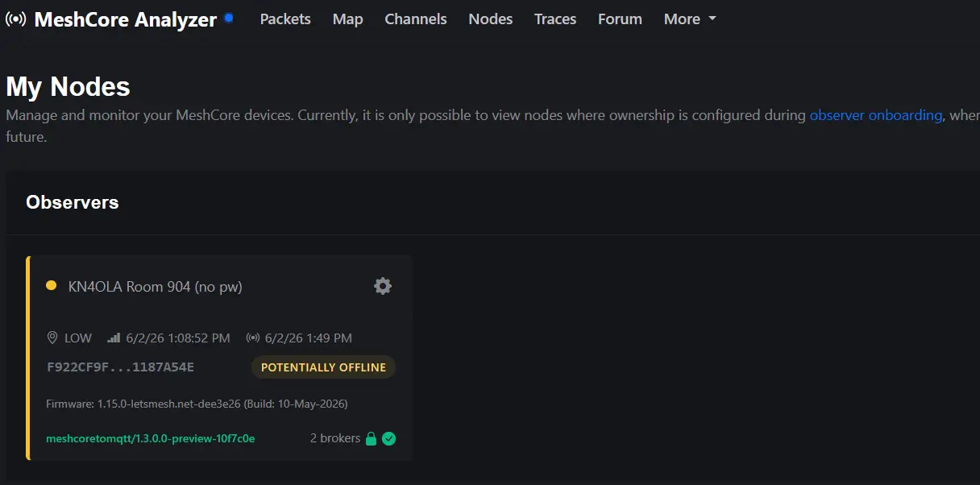Open the Packets page
Viewport: 980px width, 485px height.
pyautogui.click(x=285, y=19)
